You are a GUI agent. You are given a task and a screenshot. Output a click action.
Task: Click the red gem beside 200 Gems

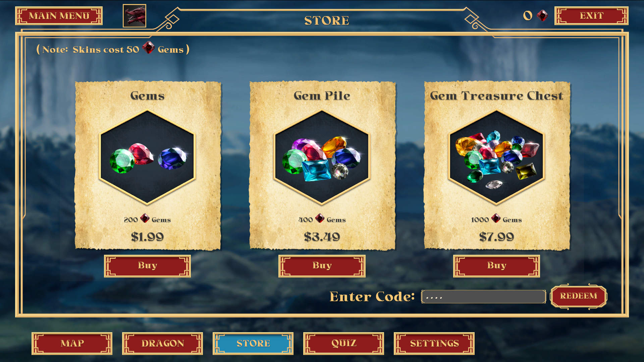click(x=145, y=218)
